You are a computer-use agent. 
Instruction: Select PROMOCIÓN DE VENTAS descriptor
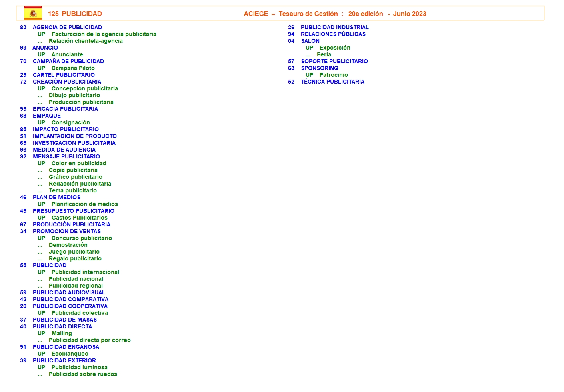click(x=66, y=231)
